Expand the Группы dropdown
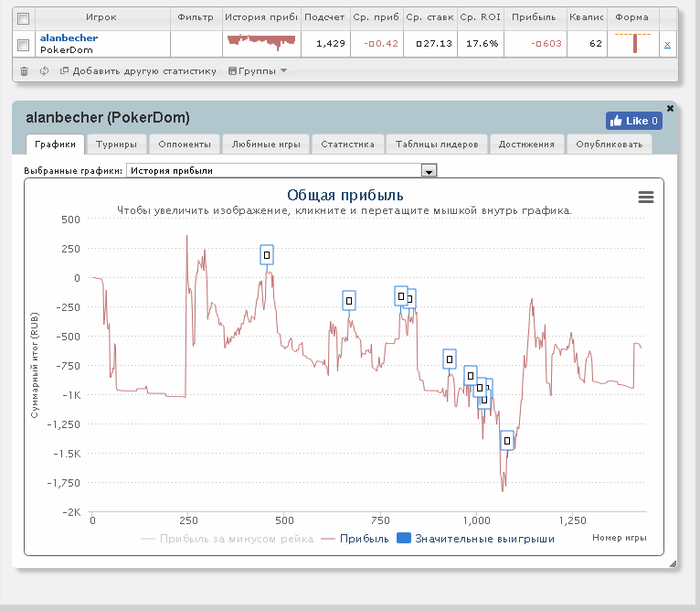Image resolution: width=700 pixels, height=611 pixels. (x=258, y=71)
